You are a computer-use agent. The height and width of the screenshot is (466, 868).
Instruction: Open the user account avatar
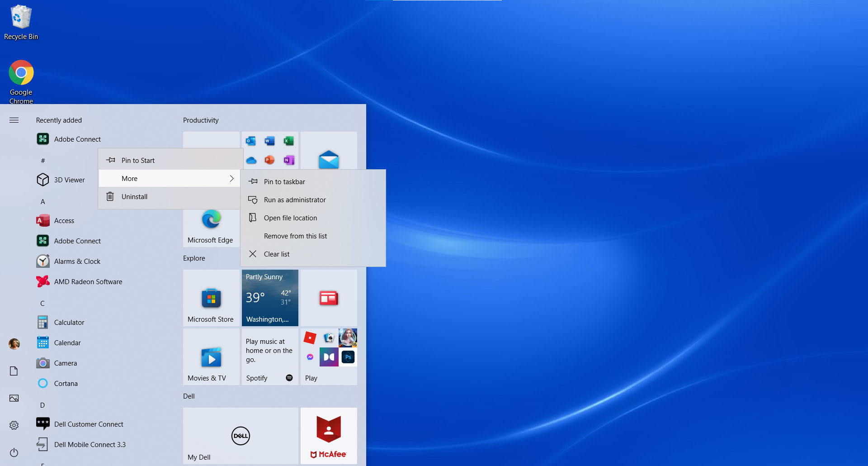pyautogui.click(x=14, y=344)
